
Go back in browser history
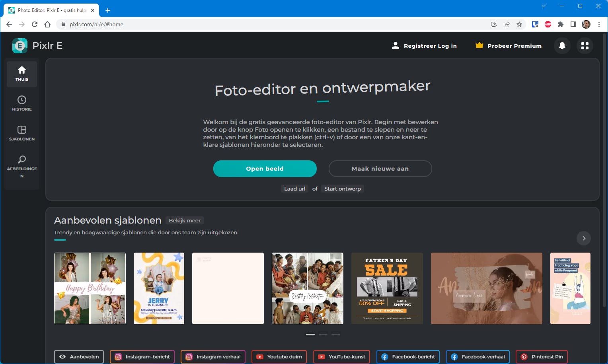pos(9,24)
